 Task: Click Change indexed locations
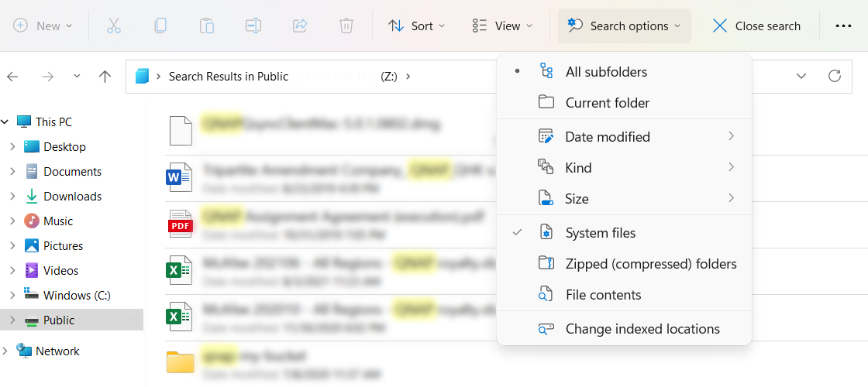(x=642, y=329)
